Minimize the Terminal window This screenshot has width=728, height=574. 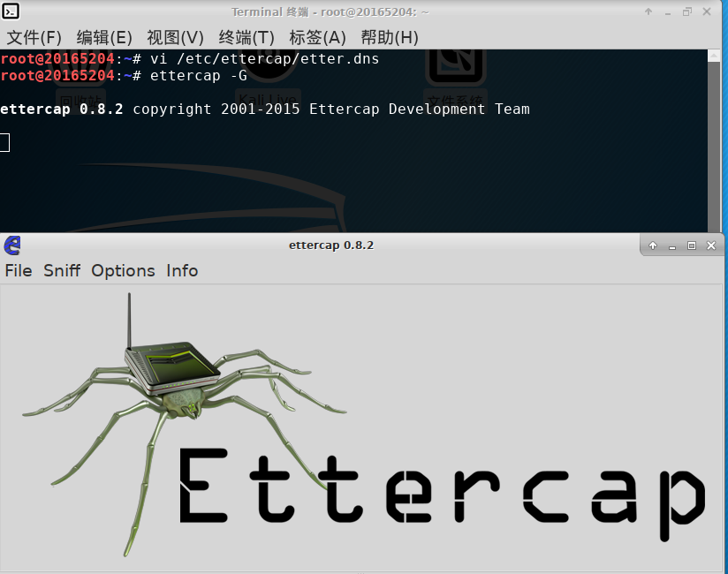668,12
